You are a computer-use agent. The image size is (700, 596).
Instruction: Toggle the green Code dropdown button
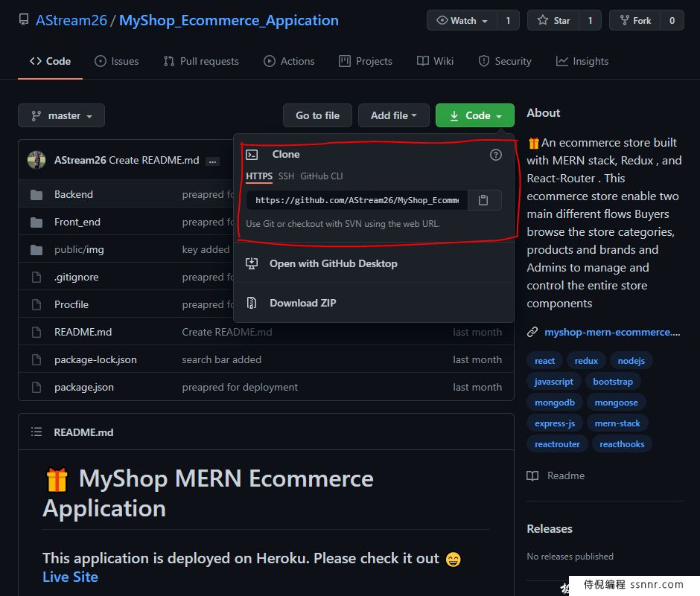click(x=474, y=115)
